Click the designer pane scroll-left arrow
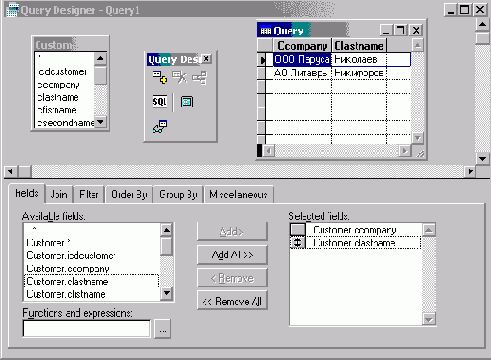491x360 pixels. pos(11,171)
